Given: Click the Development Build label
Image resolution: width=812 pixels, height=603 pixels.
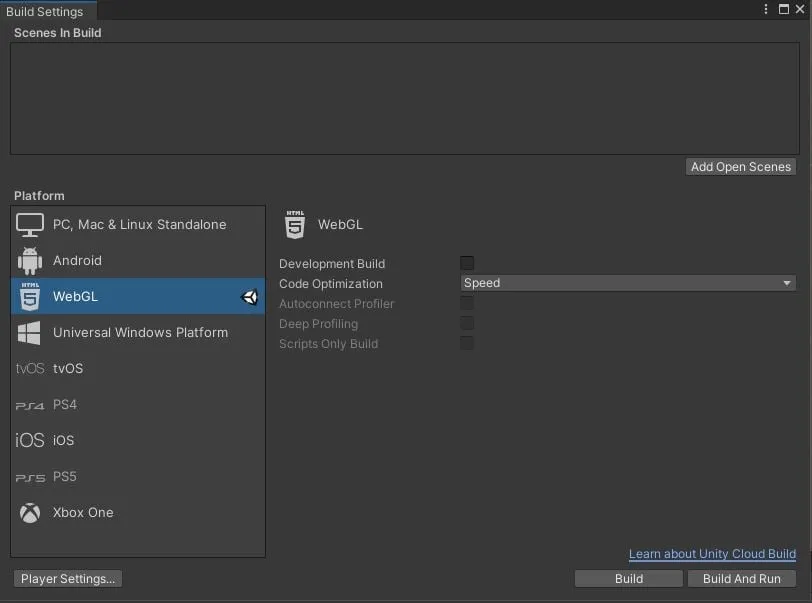Looking at the screenshot, I should [x=332, y=264].
